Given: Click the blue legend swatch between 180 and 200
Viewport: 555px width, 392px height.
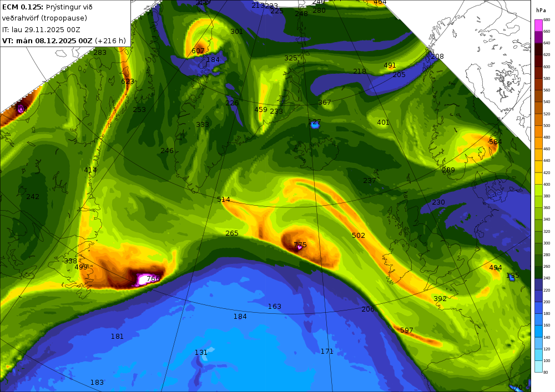Looking at the screenshot, I should 538,308.
